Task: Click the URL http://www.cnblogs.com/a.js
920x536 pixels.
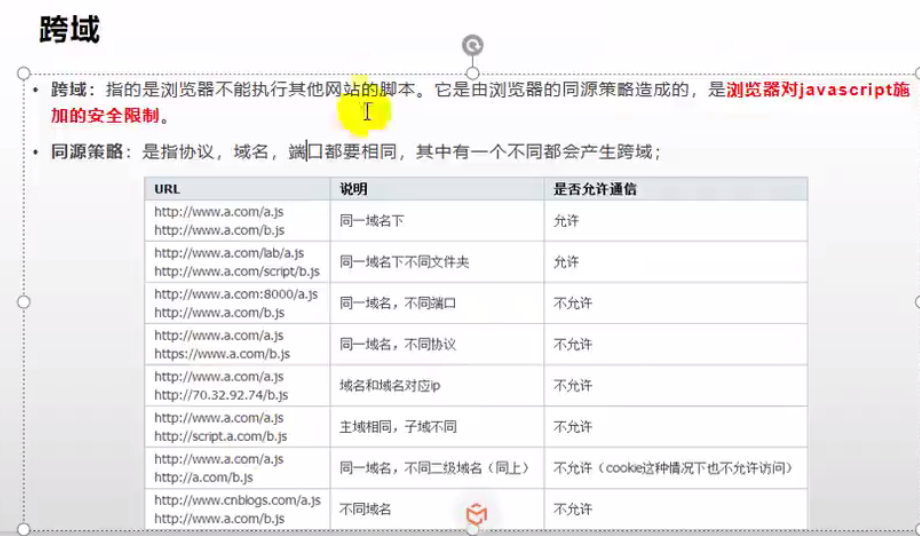Action: 238,500
